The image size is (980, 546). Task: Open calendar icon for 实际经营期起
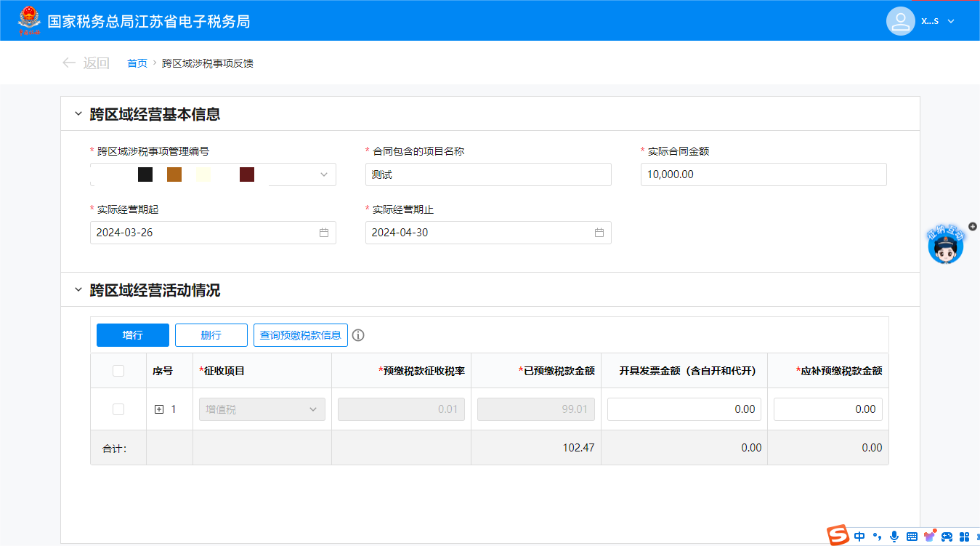pos(324,233)
